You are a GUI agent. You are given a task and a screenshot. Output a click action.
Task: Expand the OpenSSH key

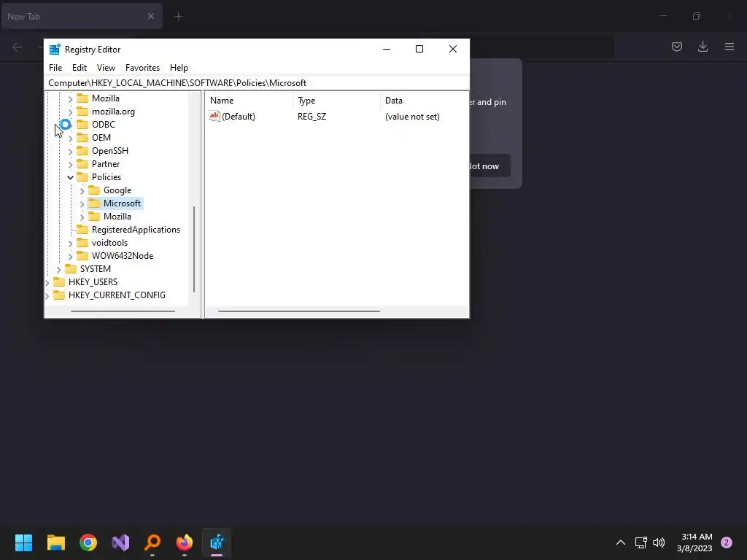tap(71, 152)
